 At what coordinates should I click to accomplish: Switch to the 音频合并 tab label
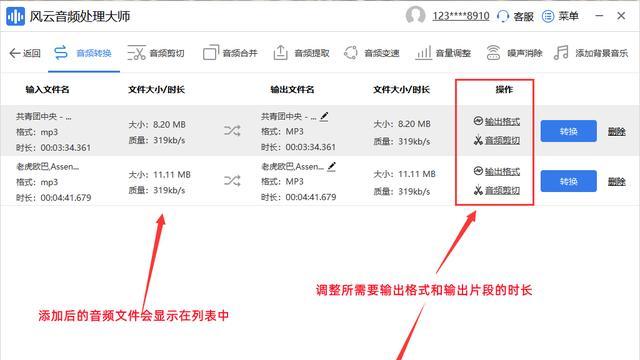240,53
